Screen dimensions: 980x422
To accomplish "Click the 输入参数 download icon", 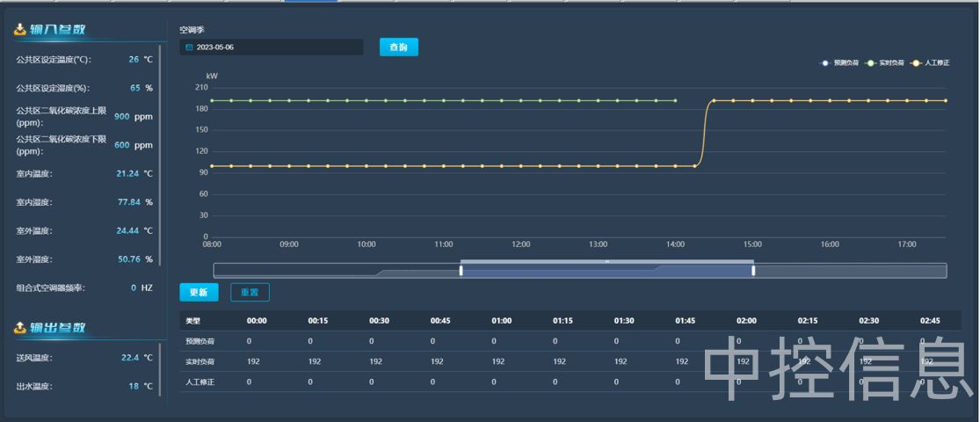I will [x=20, y=29].
